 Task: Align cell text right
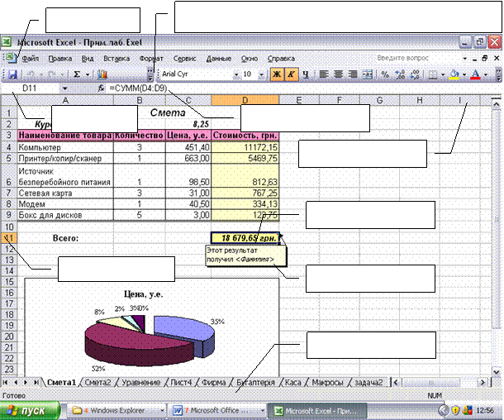coord(353,74)
